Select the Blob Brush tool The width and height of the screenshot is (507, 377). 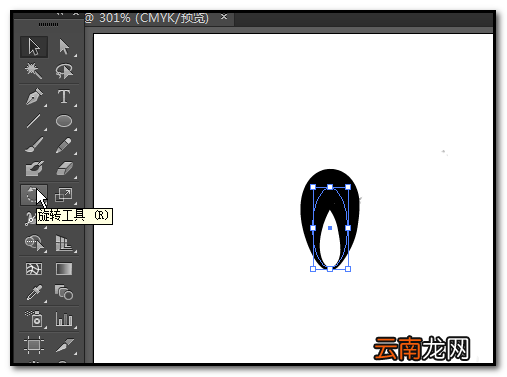coord(34,169)
